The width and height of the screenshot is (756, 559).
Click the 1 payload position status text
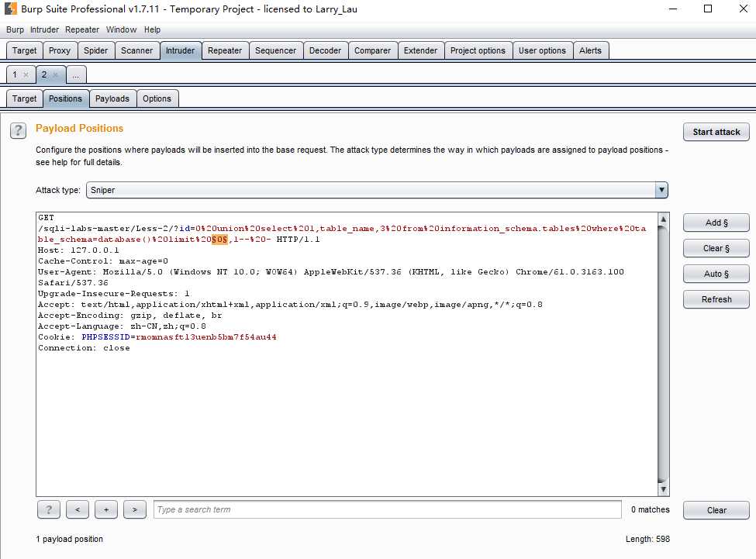[70, 540]
